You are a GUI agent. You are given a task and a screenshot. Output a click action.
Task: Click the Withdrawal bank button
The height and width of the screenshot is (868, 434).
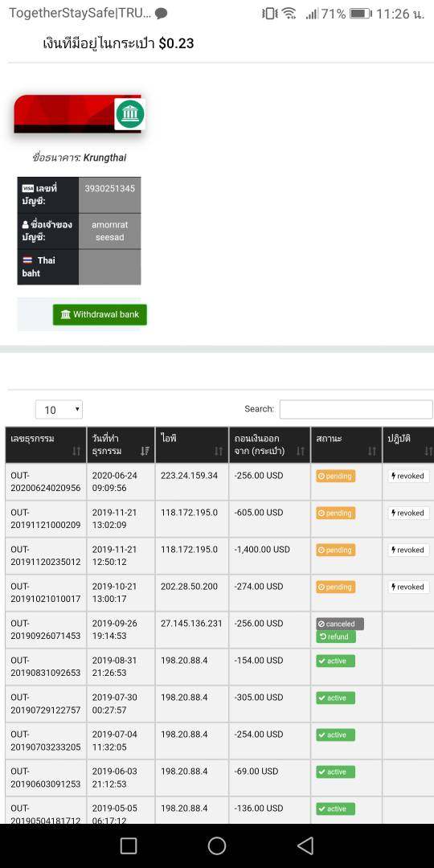click(x=100, y=314)
